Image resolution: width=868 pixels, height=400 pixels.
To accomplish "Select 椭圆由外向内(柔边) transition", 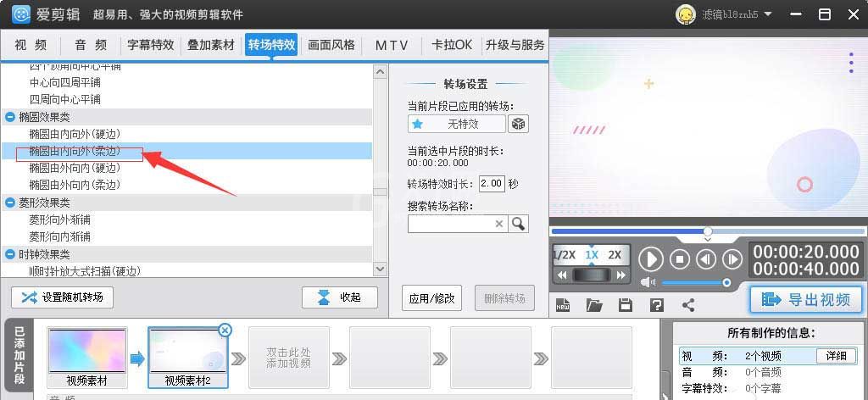I will click(x=75, y=185).
